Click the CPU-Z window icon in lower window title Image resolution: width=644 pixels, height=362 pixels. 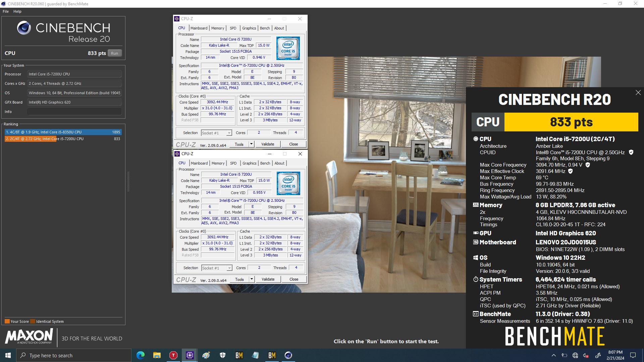(x=177, y=154)
